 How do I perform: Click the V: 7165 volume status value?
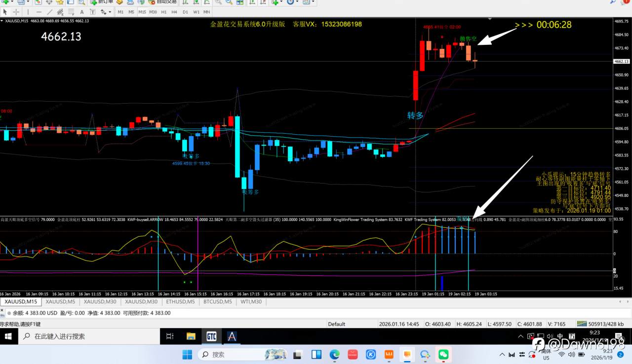pyautogui.click(x=556, y=324)
